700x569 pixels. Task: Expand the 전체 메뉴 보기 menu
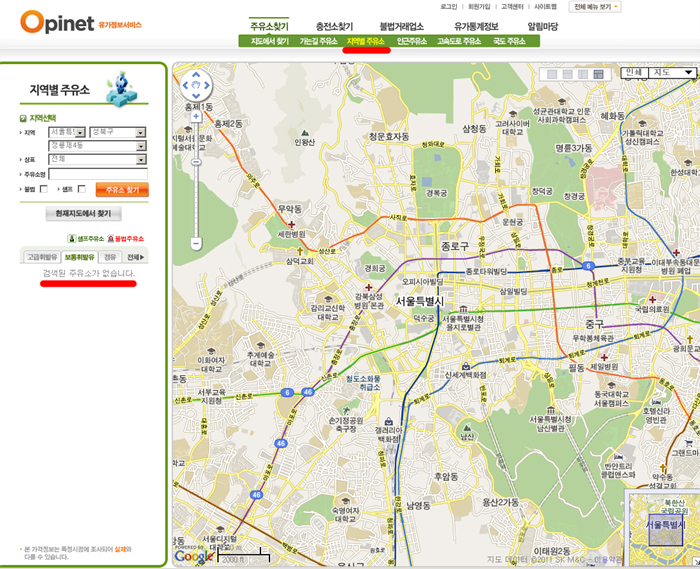point(595,7)
